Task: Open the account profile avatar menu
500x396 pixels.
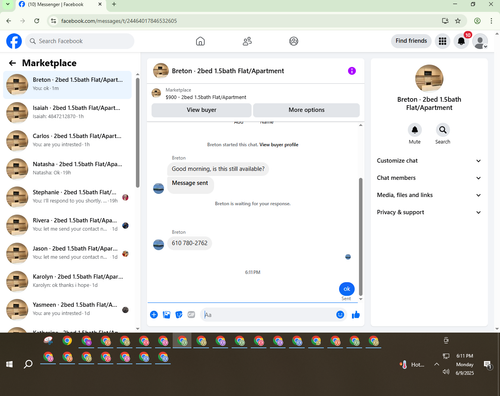Action: pos(480,41)
